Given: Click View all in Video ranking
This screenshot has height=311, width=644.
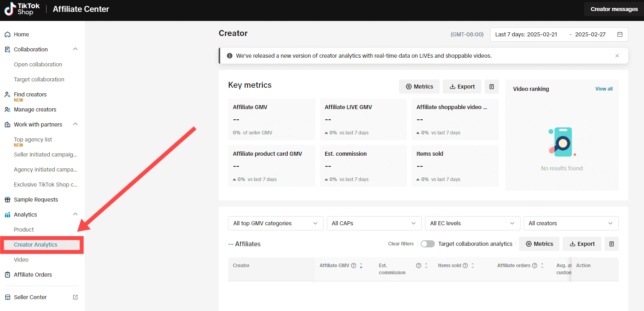Looking at the screenshot, I should pyautogui.click(x=604, y=89).
